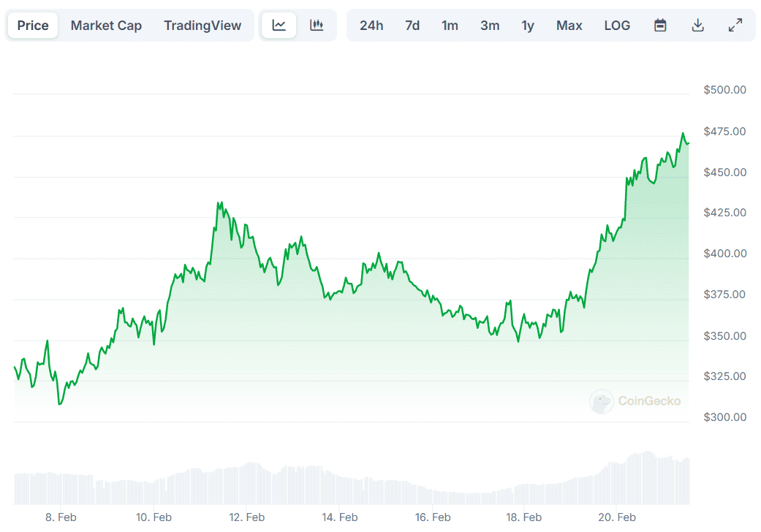Toggle LOG scale on the chart
Screen dimensions: 761x532
617,26
